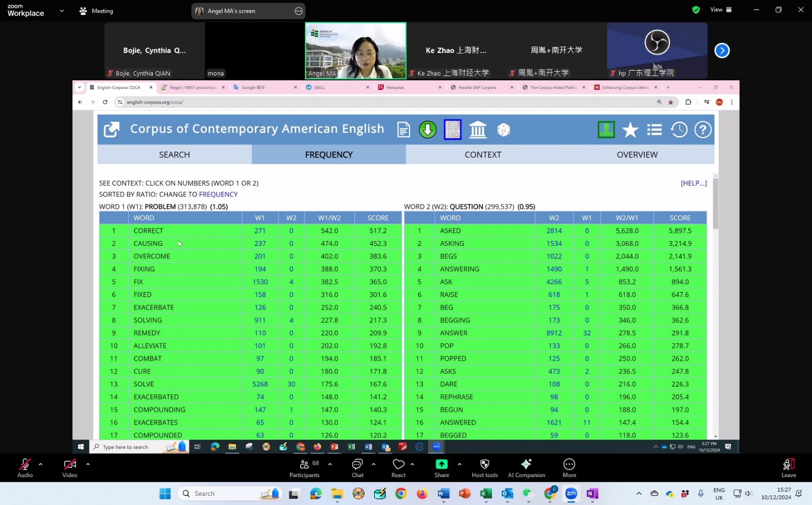Open the green user profile icon

606,130
